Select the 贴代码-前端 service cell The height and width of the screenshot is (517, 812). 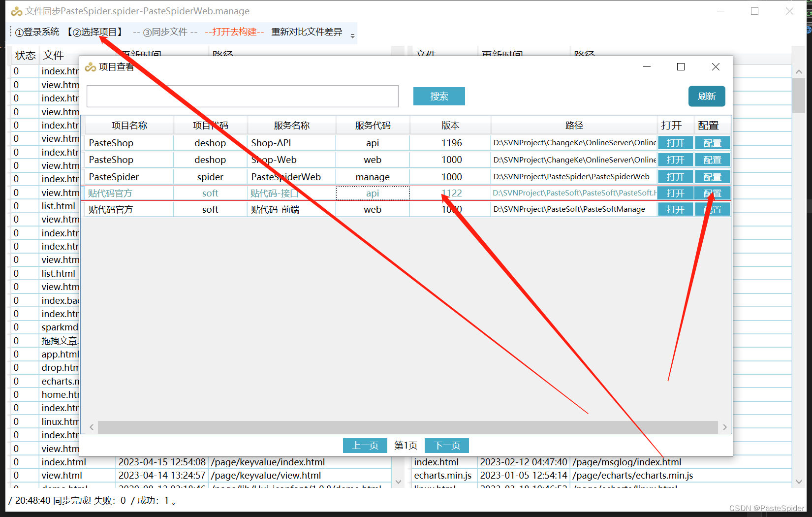(292, 210)
